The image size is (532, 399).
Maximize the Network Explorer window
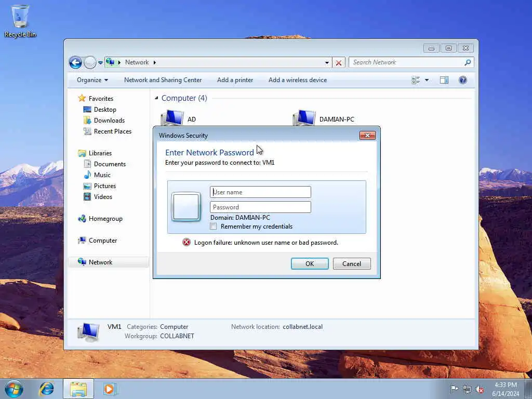[448, 48]
